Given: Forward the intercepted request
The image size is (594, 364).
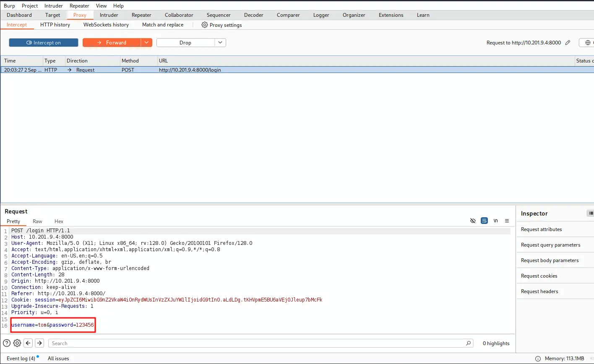Looking at the screenshot, I should 112,43.
